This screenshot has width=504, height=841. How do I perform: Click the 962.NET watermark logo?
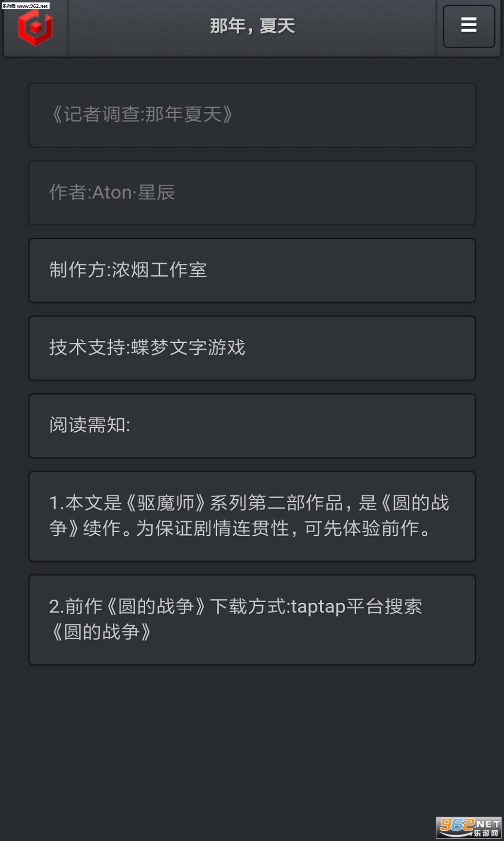(469, 826)
